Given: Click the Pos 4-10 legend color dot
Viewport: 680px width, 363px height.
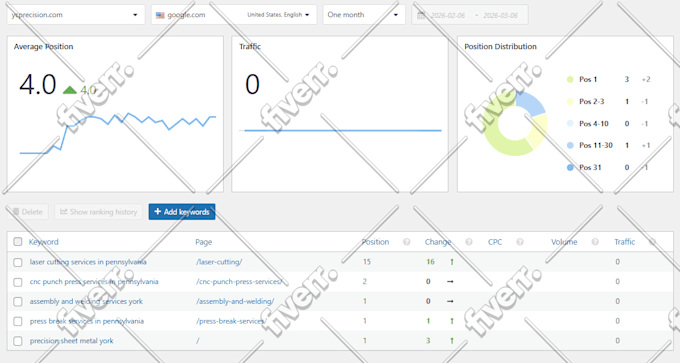Looking at the screenshot, I should tap(570, 124).
